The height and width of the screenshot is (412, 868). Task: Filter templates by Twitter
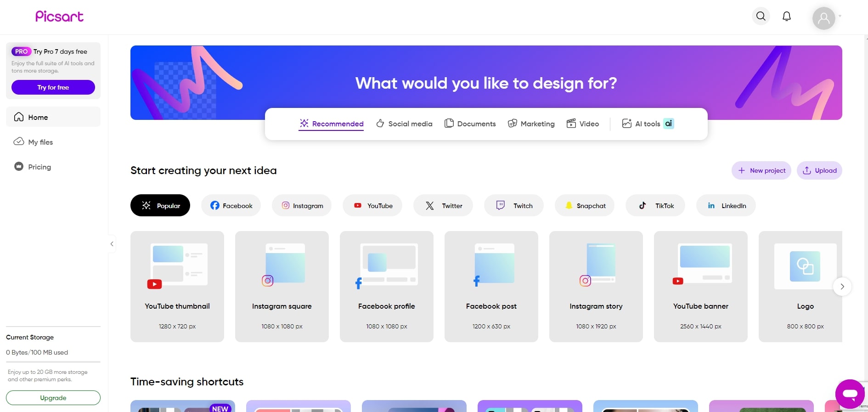coord(443,205)
